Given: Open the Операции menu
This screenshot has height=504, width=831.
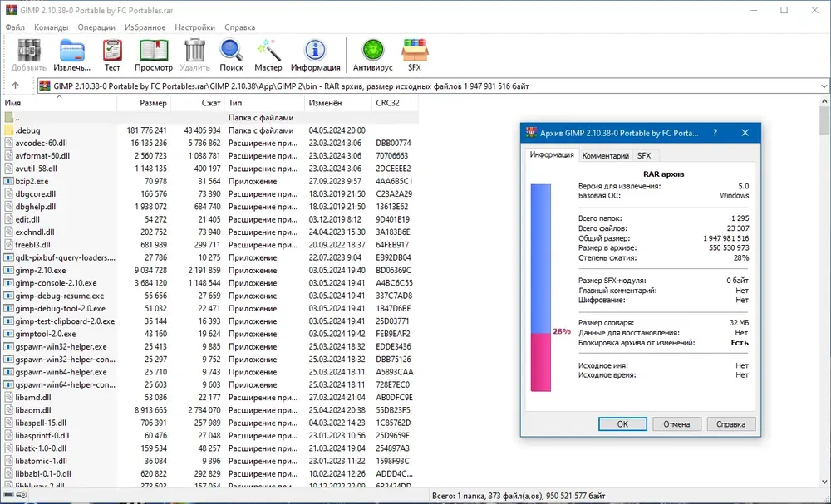Looking at the screenshot, I should click(x=96, y=27).
